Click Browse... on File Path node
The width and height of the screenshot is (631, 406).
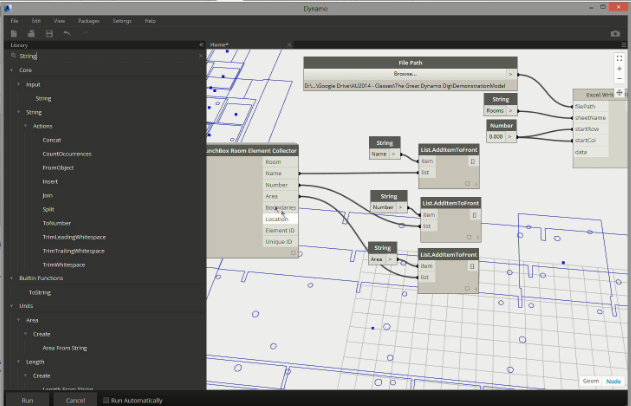pos(404,73)
